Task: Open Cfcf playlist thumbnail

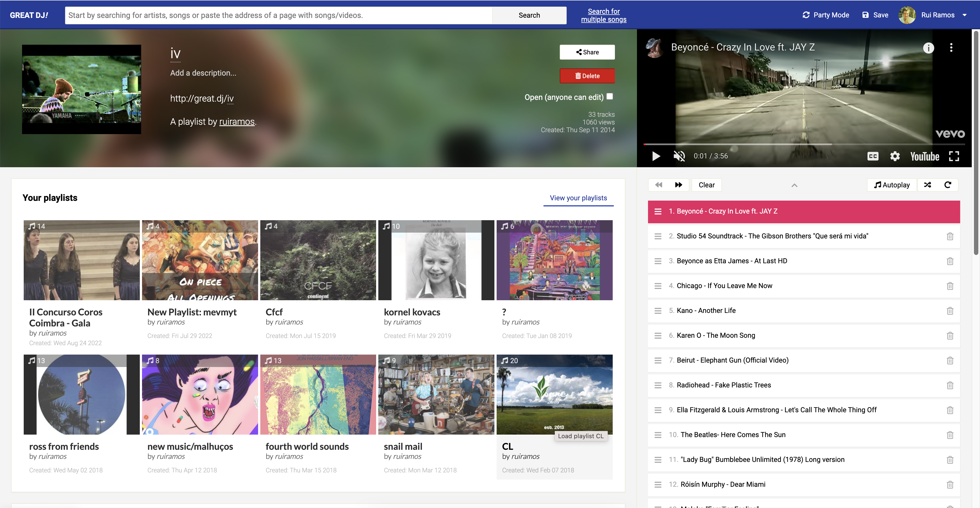Action: pyautogui.click(x=318, y=260)
